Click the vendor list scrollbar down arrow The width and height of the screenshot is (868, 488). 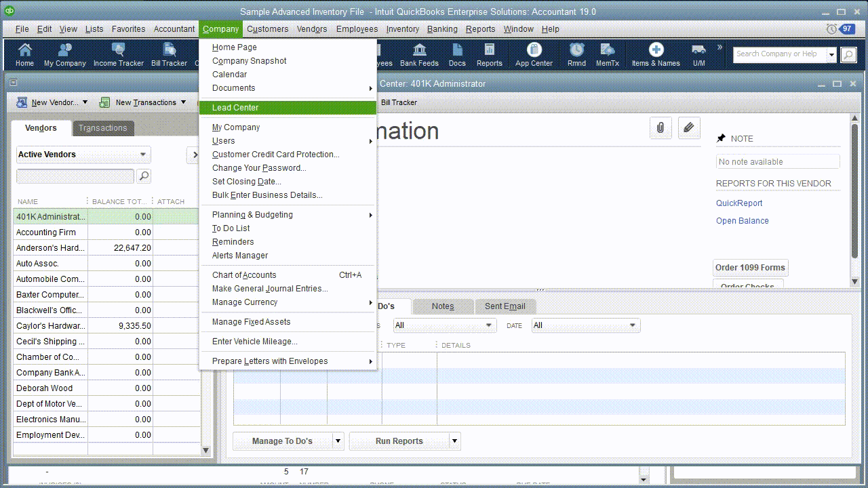(x=205, y=450)
